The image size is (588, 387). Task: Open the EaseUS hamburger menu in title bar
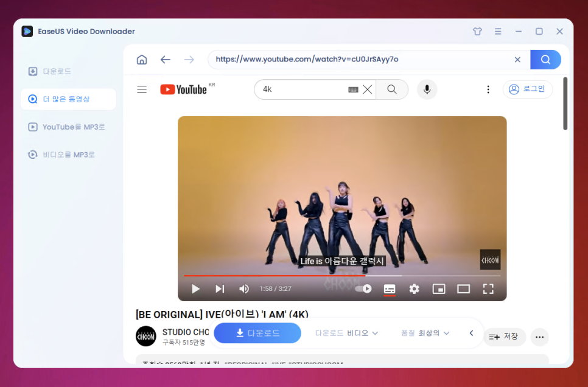coord(498,32)
